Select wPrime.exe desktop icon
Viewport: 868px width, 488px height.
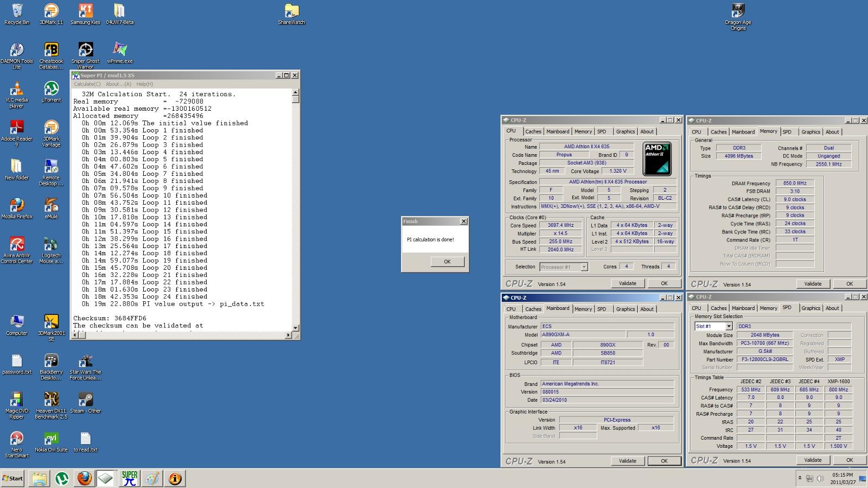[x=119, y=54]
